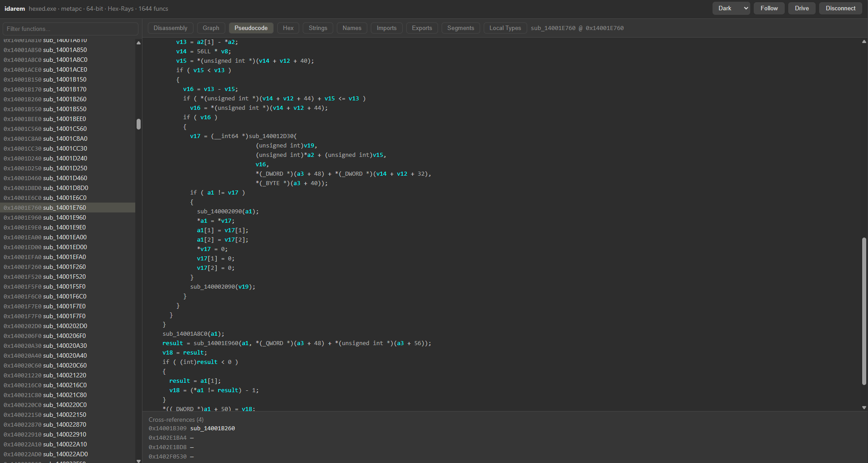
Task: Select function sub_14001E6C0 in list
Action: (68, 198)
